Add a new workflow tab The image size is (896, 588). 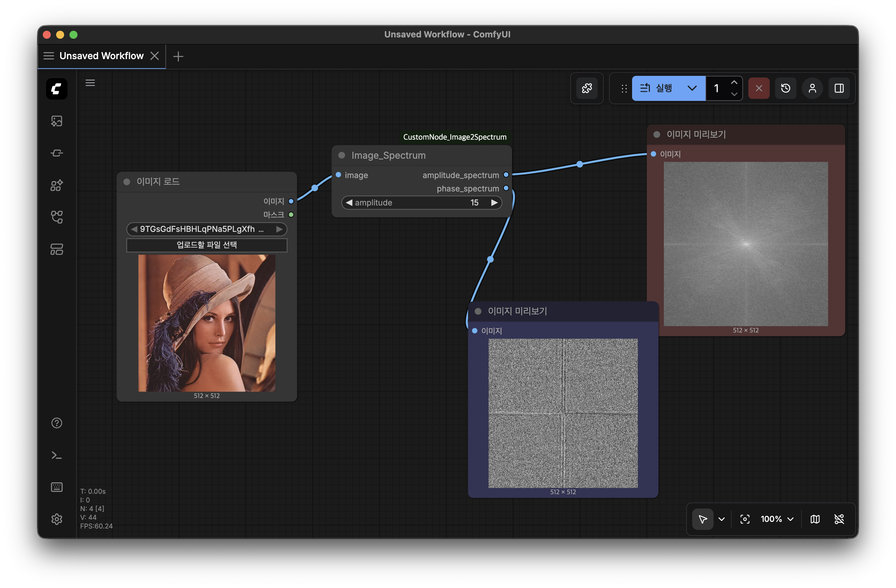pyautogui.click(x=178, y=56)
